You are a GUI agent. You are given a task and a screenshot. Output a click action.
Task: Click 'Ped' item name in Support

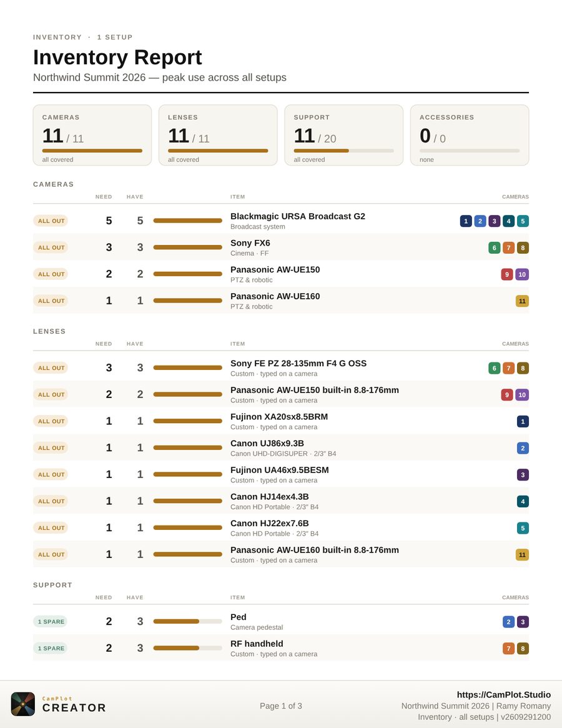click(x=238, y=617)
